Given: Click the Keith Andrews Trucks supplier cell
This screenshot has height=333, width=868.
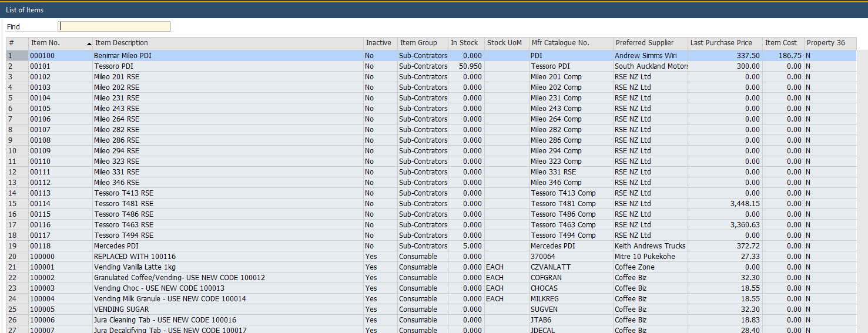Looking at the screenshot, I should [x=649, y=246].
